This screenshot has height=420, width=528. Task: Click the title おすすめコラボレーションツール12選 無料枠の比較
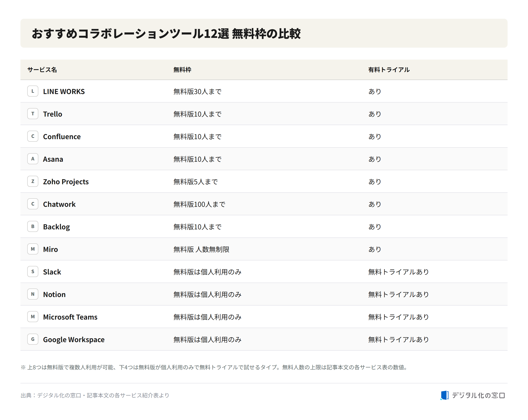coord(166,33)
